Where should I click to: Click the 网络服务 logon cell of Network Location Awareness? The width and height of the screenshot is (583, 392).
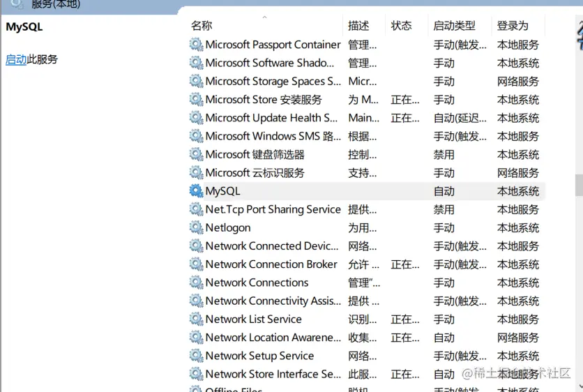click(x=518, y=338)
